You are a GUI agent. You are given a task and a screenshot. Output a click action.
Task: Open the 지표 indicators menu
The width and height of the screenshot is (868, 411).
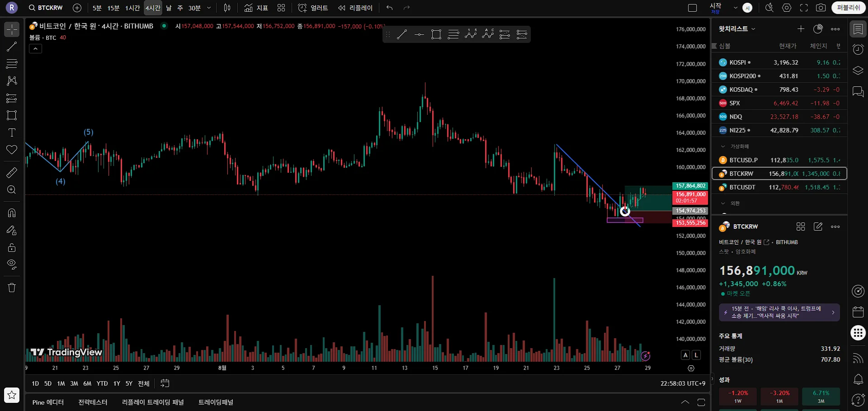pos(256,8)
